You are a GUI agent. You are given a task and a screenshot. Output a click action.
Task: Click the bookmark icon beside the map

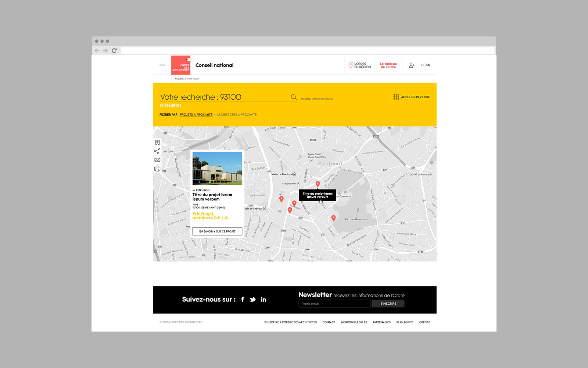pos(157,143)
